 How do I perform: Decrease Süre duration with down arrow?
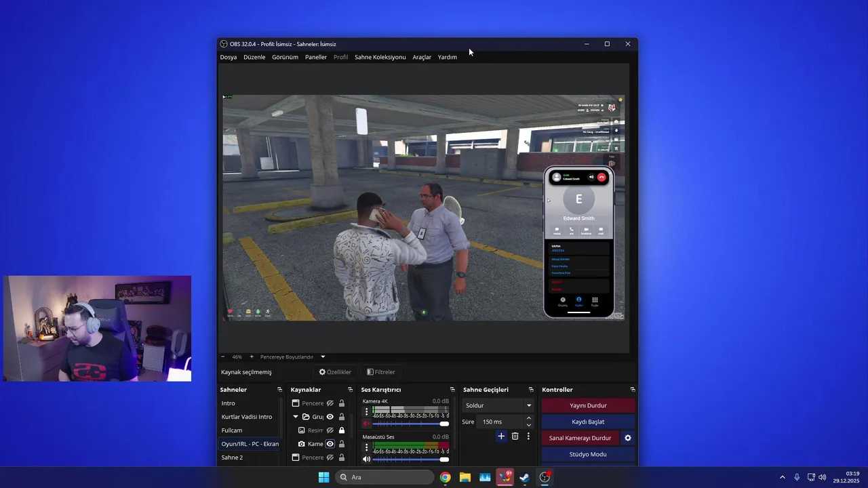(529, 425)
